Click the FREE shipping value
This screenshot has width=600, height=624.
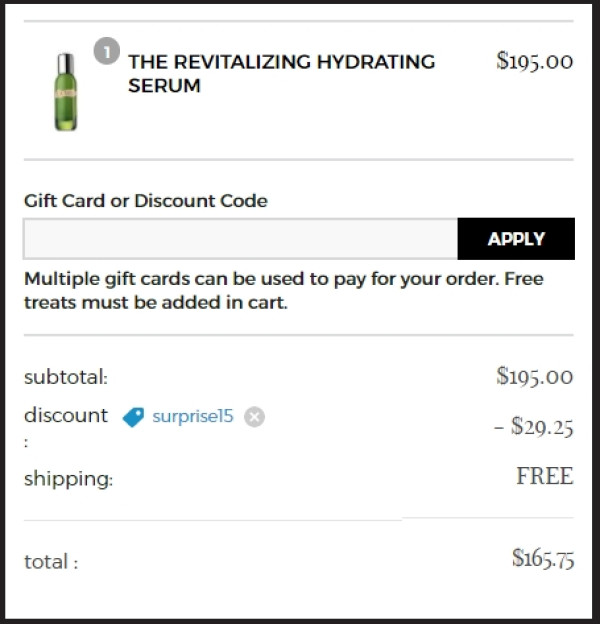[545, 476]
